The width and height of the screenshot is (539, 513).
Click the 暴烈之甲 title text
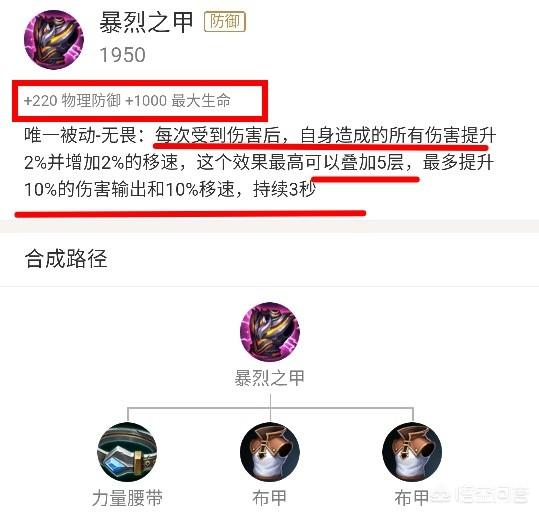pyautogui.click(x=146, y=23)
